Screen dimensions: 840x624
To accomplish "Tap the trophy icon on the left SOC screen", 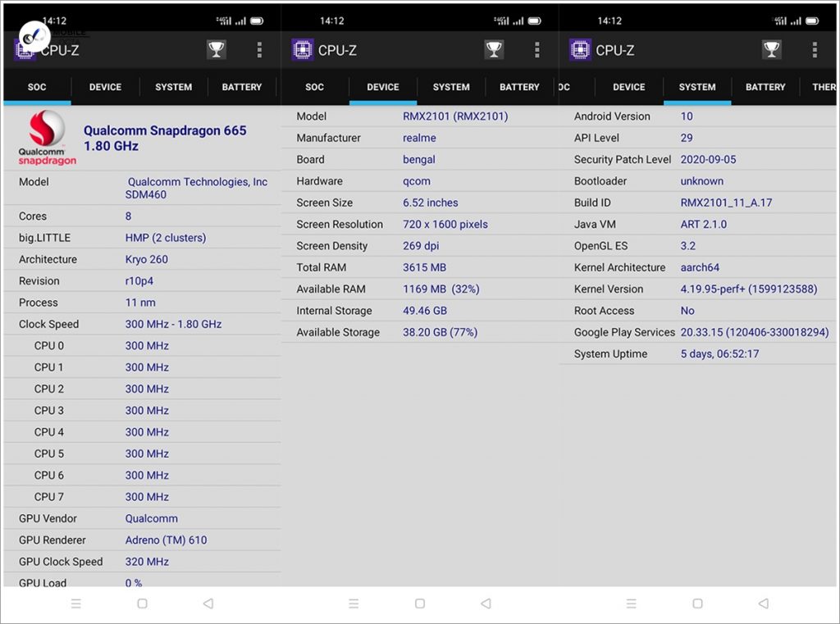I will (217, 50).
